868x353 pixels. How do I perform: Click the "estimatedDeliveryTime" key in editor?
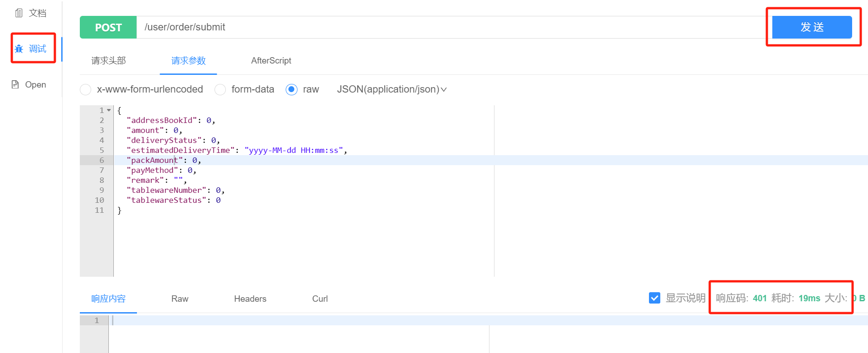click(180, 150)
